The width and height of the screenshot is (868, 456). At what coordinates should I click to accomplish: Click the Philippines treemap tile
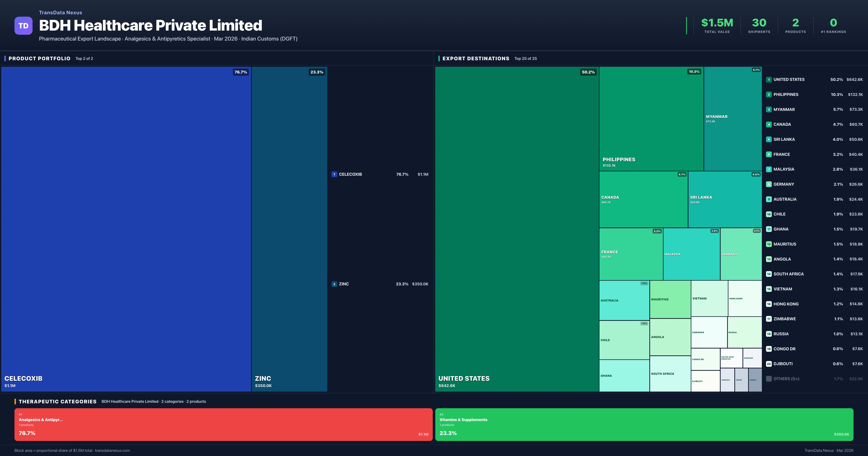point(651,119)
